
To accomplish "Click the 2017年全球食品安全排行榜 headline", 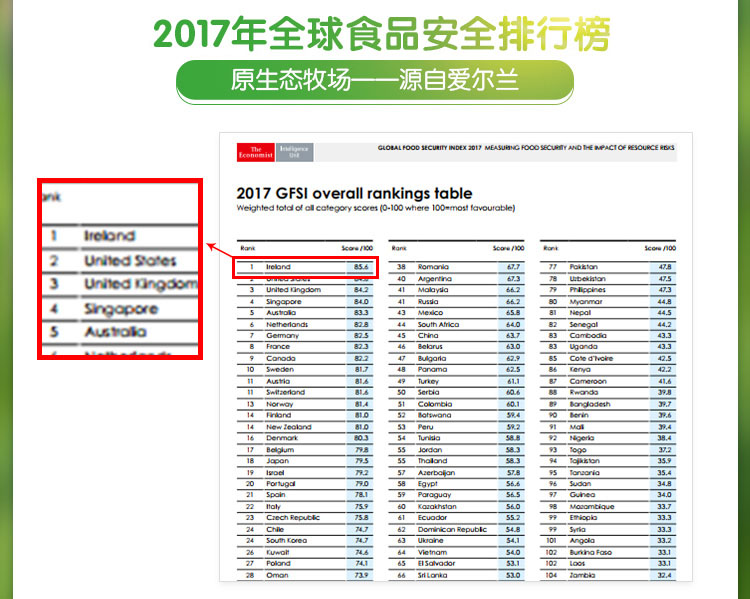I will 381,33.
